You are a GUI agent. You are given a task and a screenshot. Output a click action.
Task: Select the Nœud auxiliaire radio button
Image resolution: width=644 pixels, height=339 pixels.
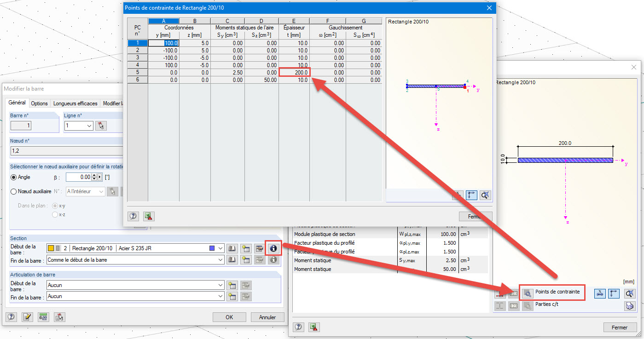coord(14,191)
